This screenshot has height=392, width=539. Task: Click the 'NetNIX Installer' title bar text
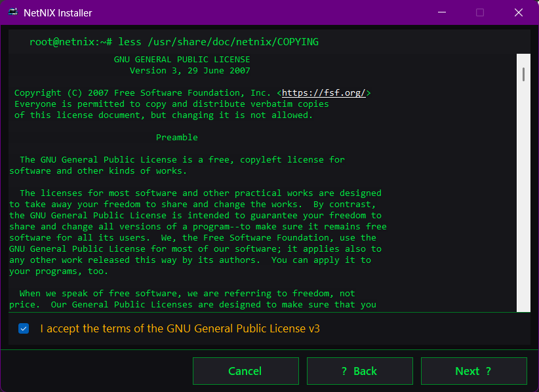[58, 12]
